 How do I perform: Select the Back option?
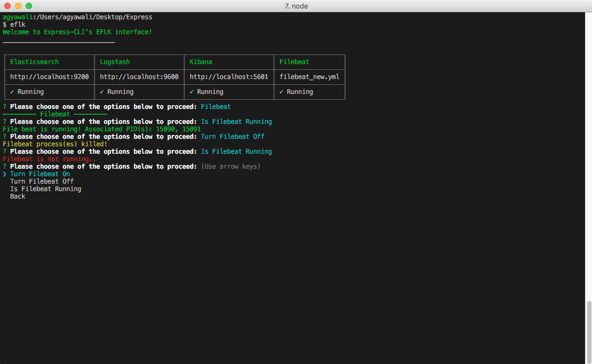pyautogui.click(x=18, y=196)
